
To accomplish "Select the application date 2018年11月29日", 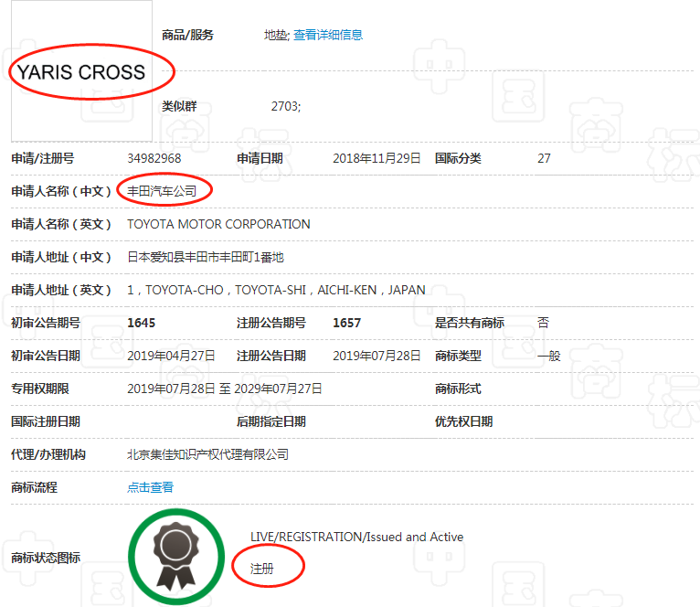I will click(377, 158).
